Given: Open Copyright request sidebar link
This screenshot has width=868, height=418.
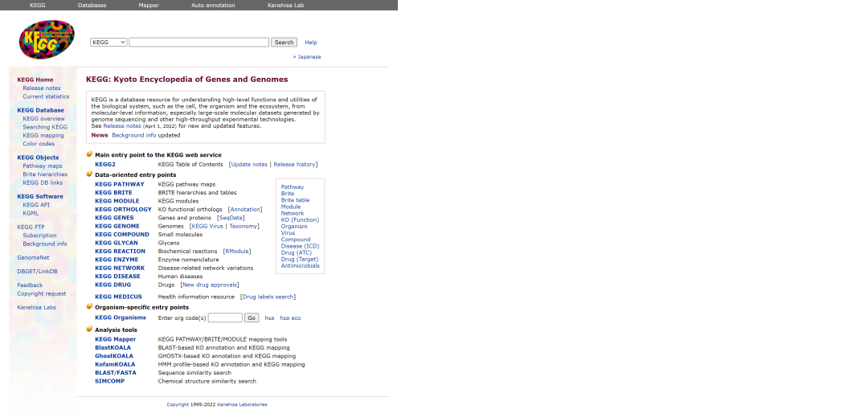Looking at the screenshot, I should pos(41,293).
